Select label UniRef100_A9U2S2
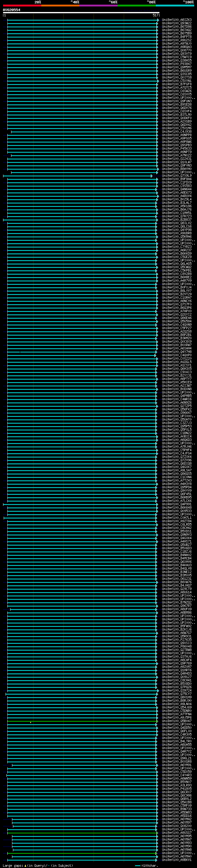 (x=177, y=40)
